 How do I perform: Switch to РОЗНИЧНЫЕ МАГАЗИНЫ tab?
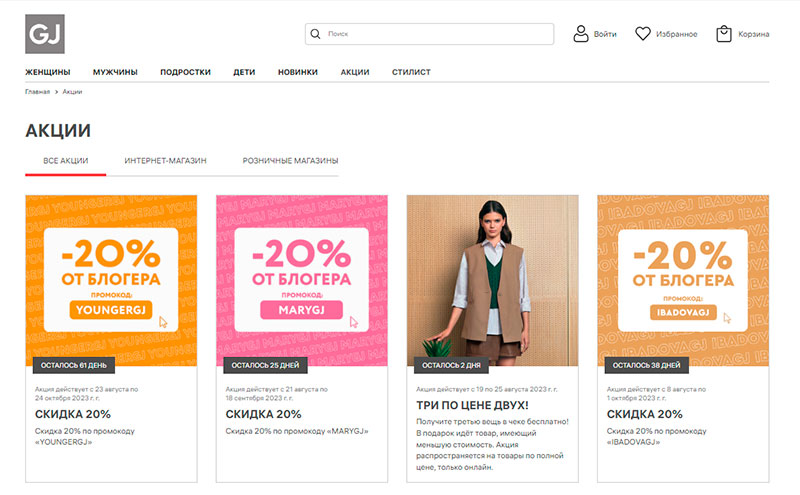coord(290,161)
